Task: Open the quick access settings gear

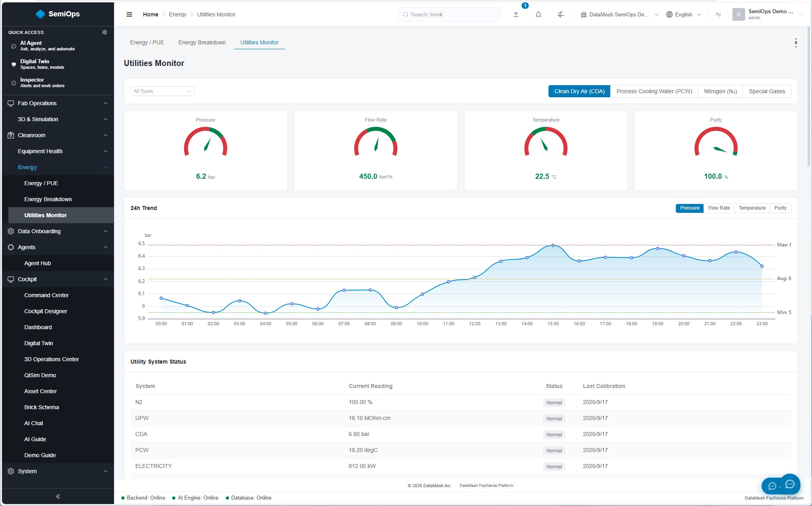Action: pyautogui.click(x=105, y=32)
